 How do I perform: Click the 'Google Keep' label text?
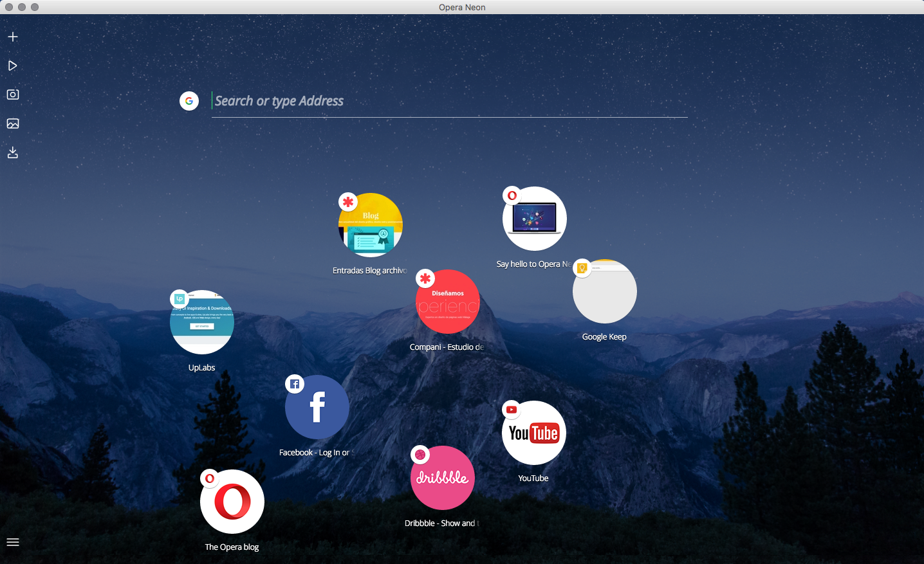point(604,337)
